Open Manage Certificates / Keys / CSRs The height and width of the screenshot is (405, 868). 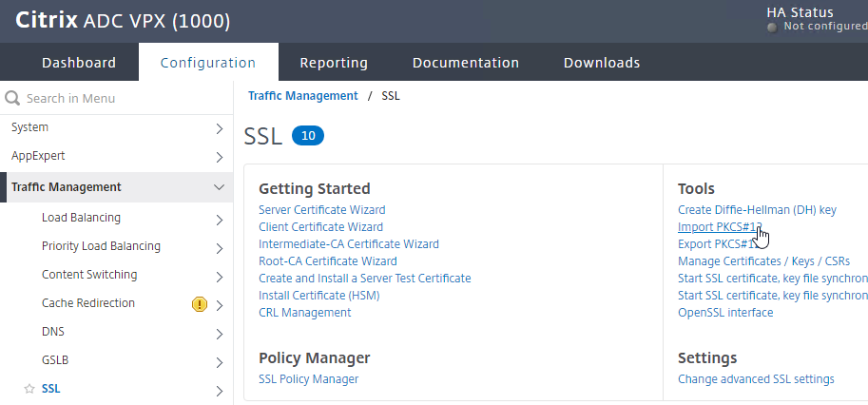[763, 261]
